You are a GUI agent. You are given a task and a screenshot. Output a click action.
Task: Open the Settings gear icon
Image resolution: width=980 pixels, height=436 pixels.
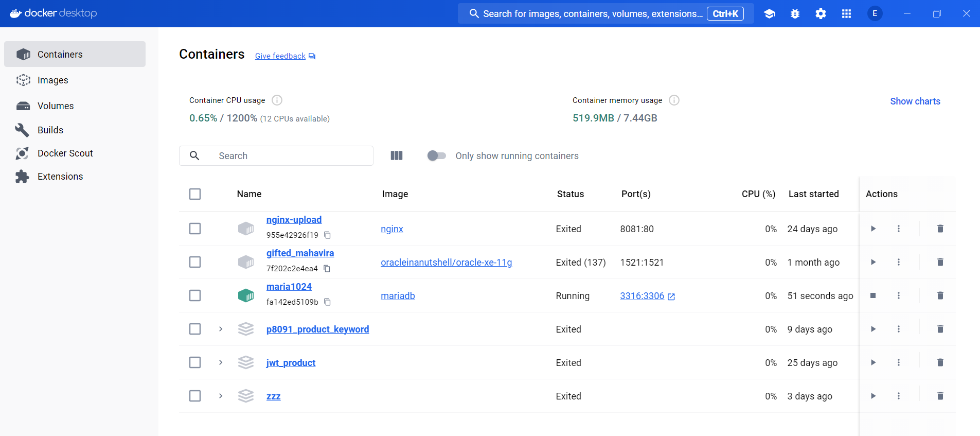pos(821,14)
